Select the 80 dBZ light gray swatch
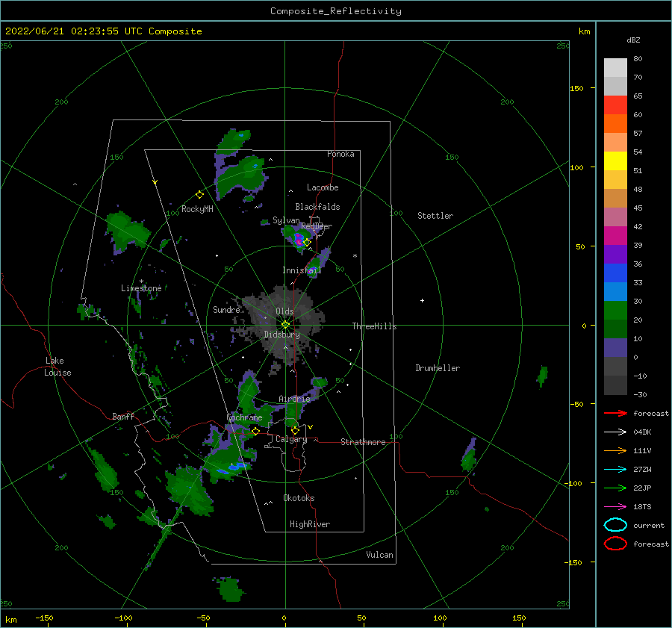 click(x=615, y=68)
